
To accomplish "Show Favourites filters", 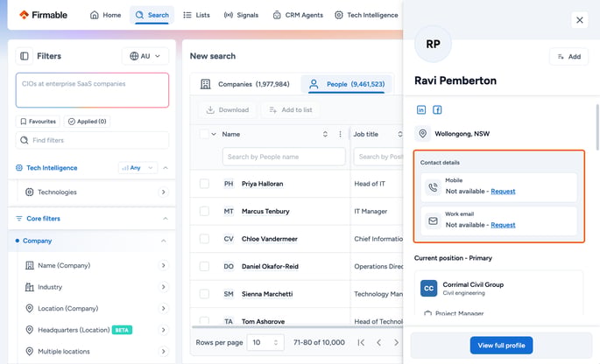I will coord(38,122).
